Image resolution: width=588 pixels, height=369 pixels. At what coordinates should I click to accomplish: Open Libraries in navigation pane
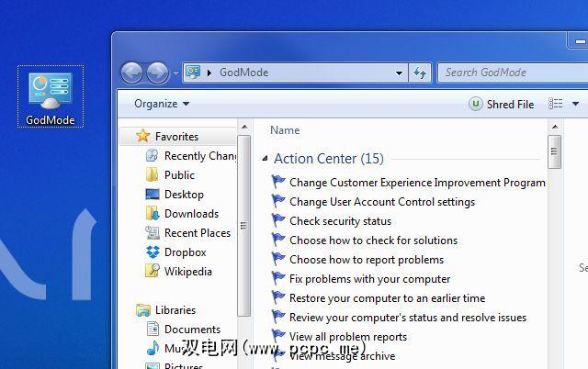click(175, 310)
